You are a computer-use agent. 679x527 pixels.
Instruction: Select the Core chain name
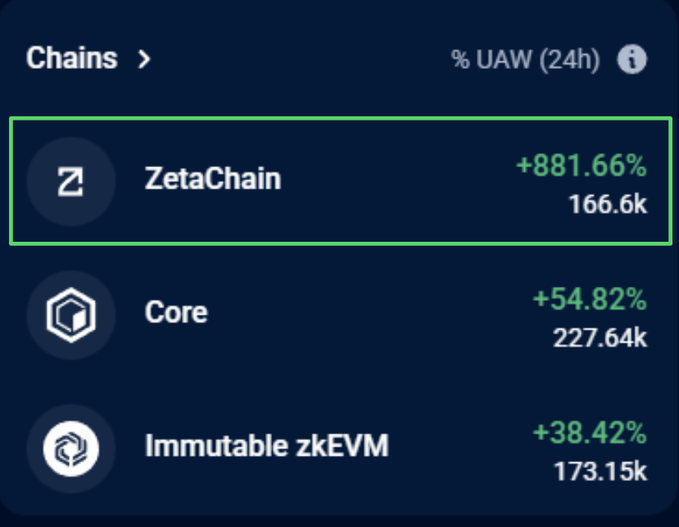tap(176, 312)
